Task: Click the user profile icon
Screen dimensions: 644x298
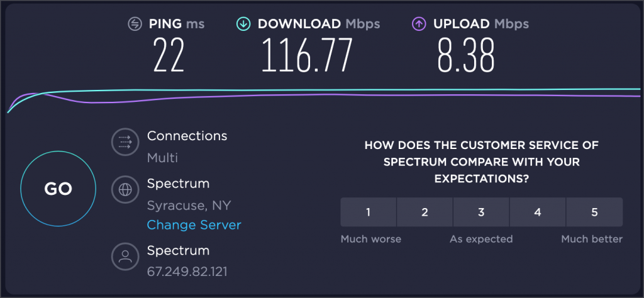Action: pos(125,256)
